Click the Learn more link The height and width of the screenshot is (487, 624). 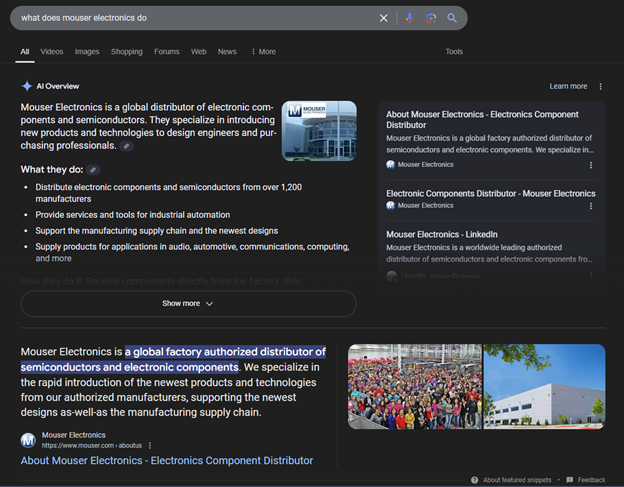[x=568, y=86]
